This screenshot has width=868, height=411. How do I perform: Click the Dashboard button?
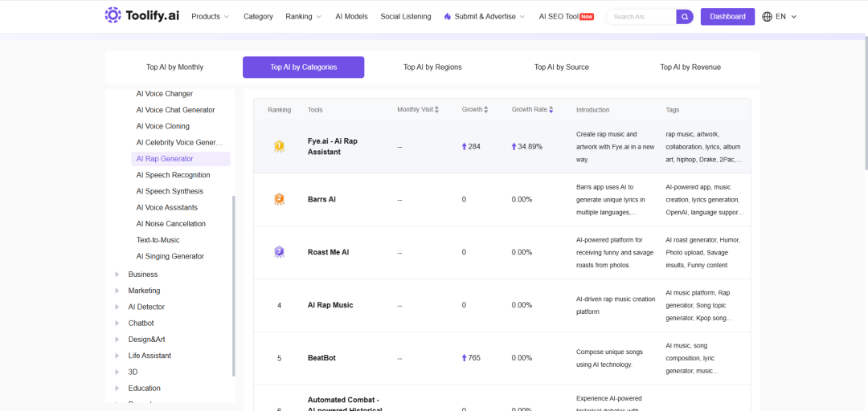tap(727, 17)
